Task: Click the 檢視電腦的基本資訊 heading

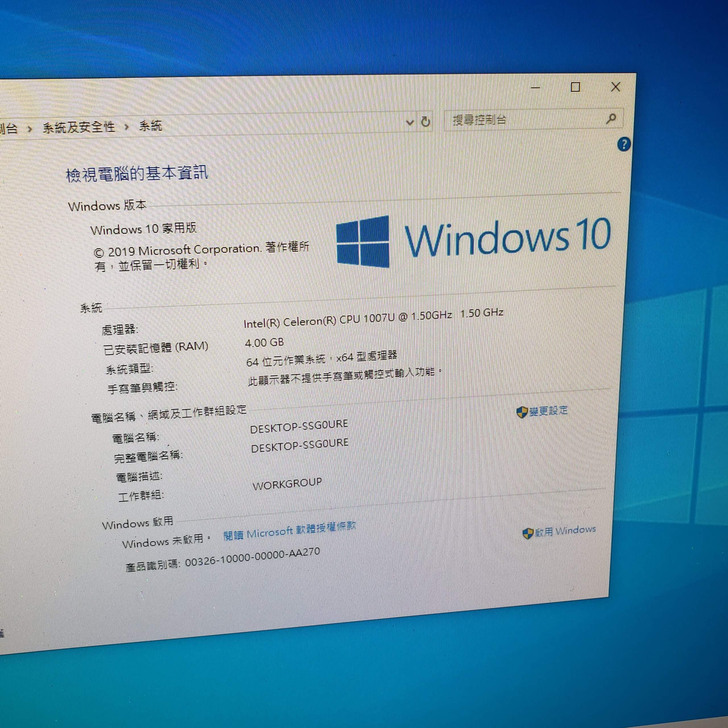Action: coord(137,174)
